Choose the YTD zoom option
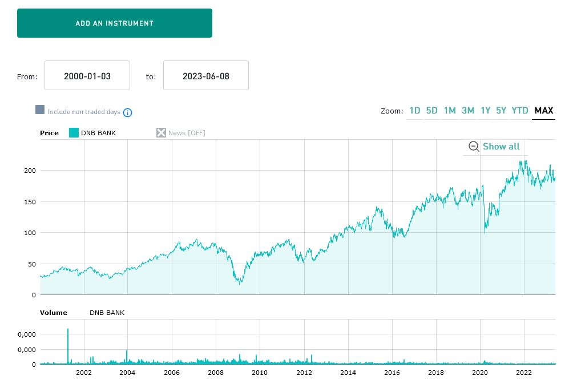Viewport: 577px width, 392px height. click(x=520, y=111)
